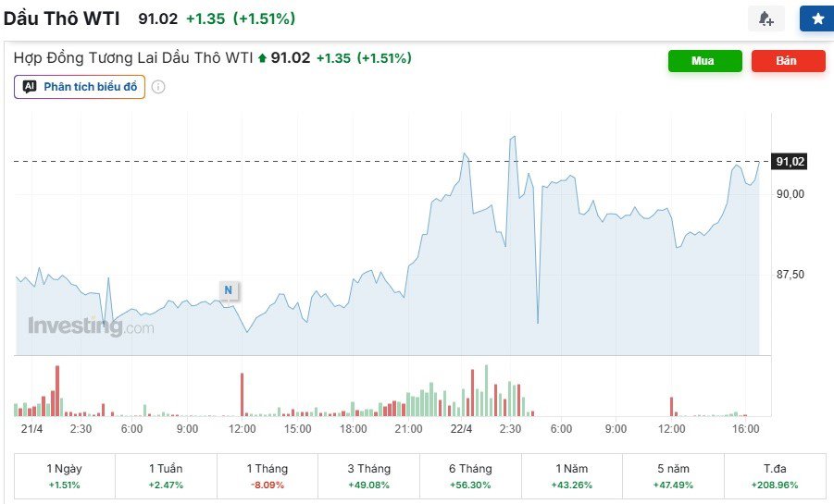Open Phân tích biểu đồ chart analysis
Screen dimensions: 834x504
pyautogui.click(x=90, y=87)
